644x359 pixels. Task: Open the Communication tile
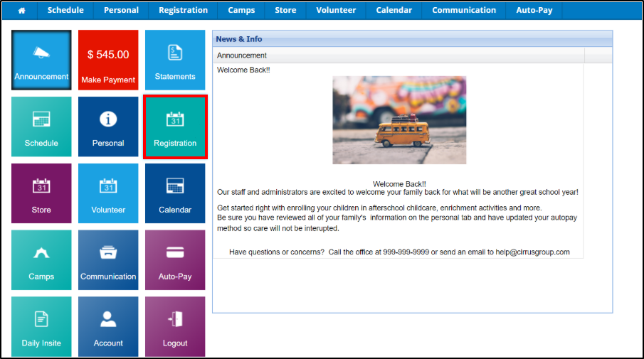[x=108, y=259]
